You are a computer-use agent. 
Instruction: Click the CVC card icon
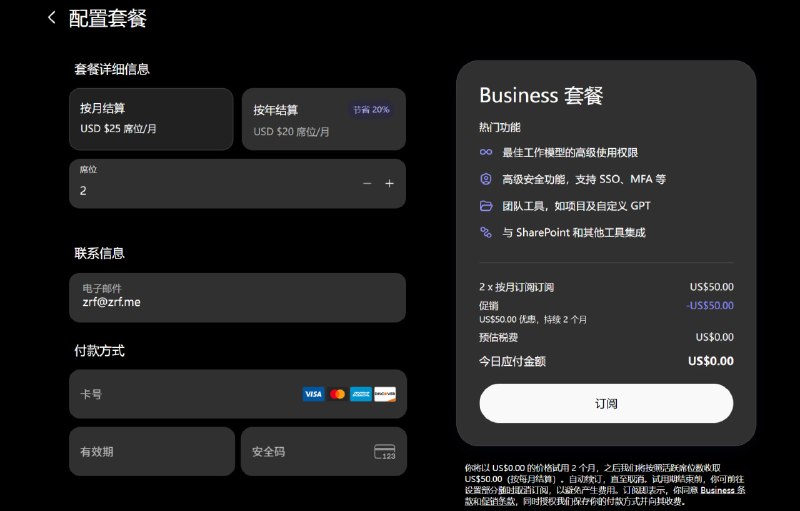(385, 452)
